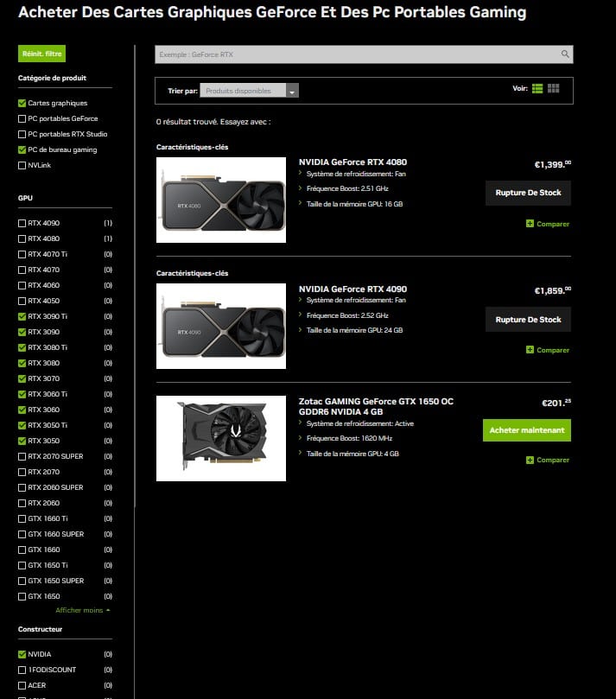The image size is (616, 699).
Task: Click Comparer plus icon for RTX 4090
Action: (530, 349)
